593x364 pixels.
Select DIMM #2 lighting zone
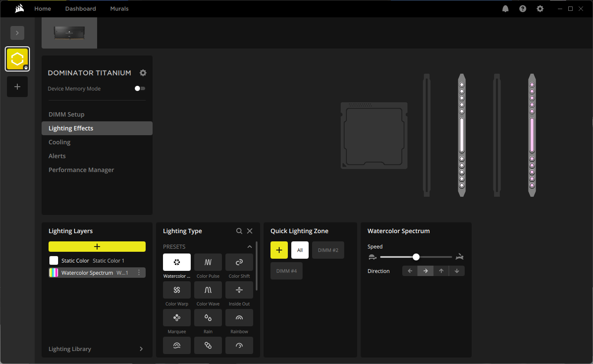point(328,250)
